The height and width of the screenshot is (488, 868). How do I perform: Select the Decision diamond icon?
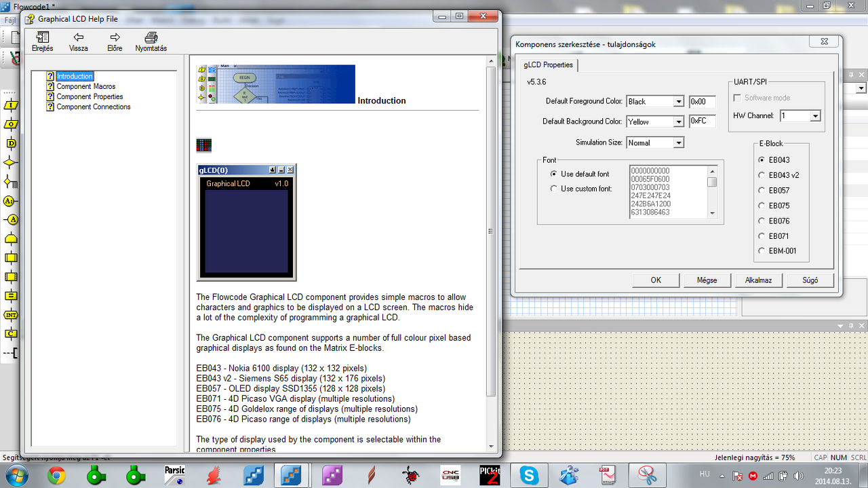10,163
